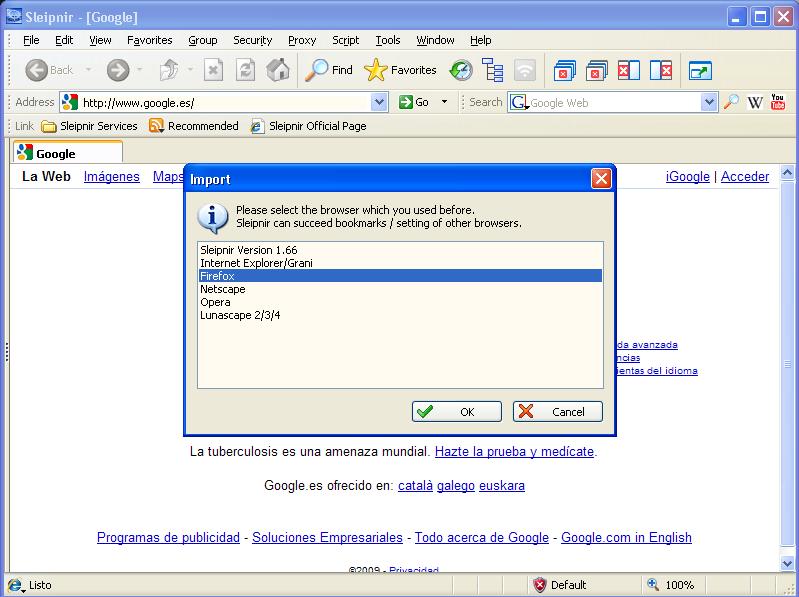Select Opera in the browser list
This screenshot has height=597, width=799.
coord(400,302)
